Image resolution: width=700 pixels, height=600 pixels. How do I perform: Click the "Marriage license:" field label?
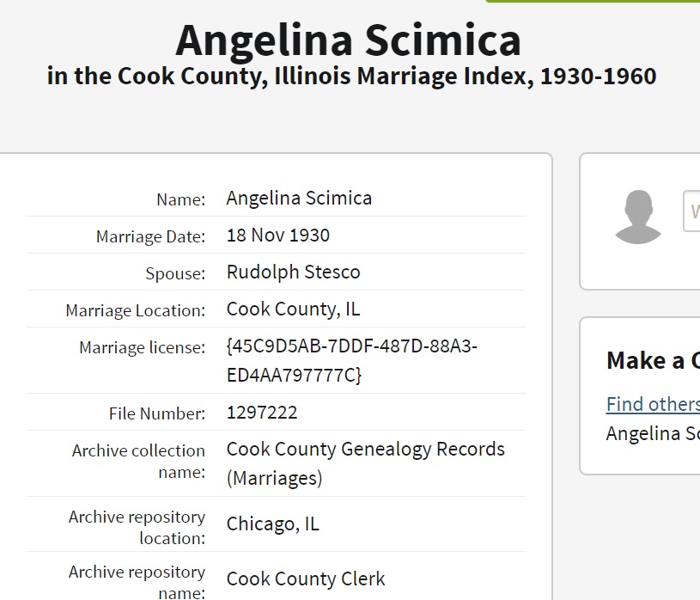pos(142,348)
